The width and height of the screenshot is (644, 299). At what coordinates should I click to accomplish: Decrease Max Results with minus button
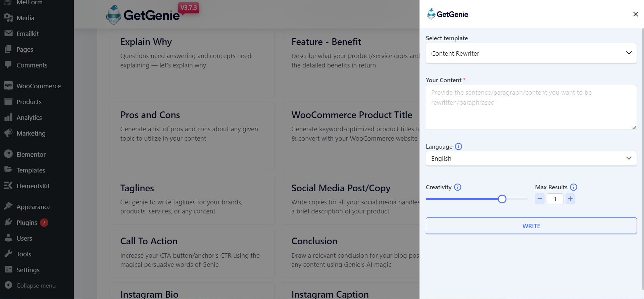click(x=540, y=199)
